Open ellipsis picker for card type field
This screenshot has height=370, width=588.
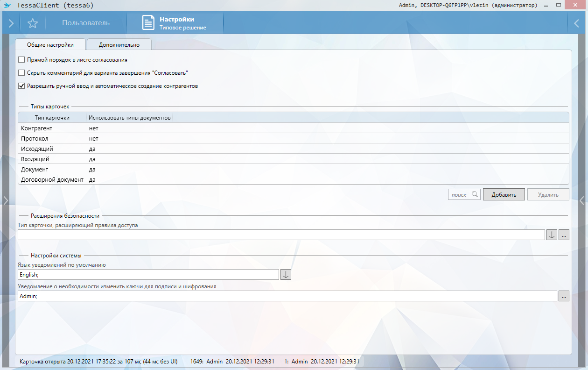point(564,235)
